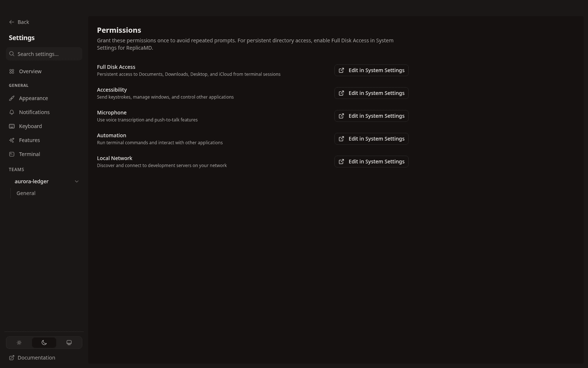The height and width of the screenshot is (368, 588).
Task: Focus the Search settings field
Action: point(44,54)
